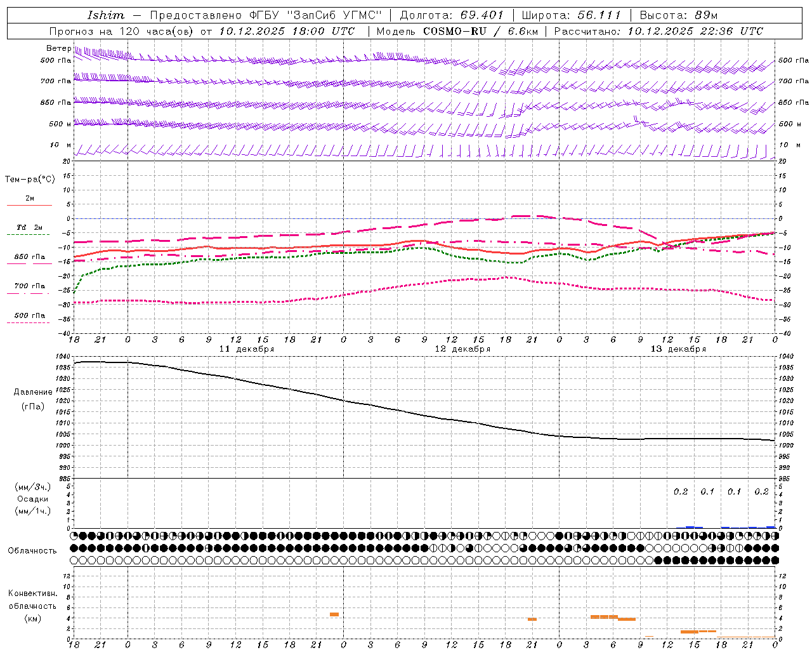Click the '(мм/1ч.)' precipitation unit label
The width and height of the screenshot is (812, 650).
pos(33,511)
